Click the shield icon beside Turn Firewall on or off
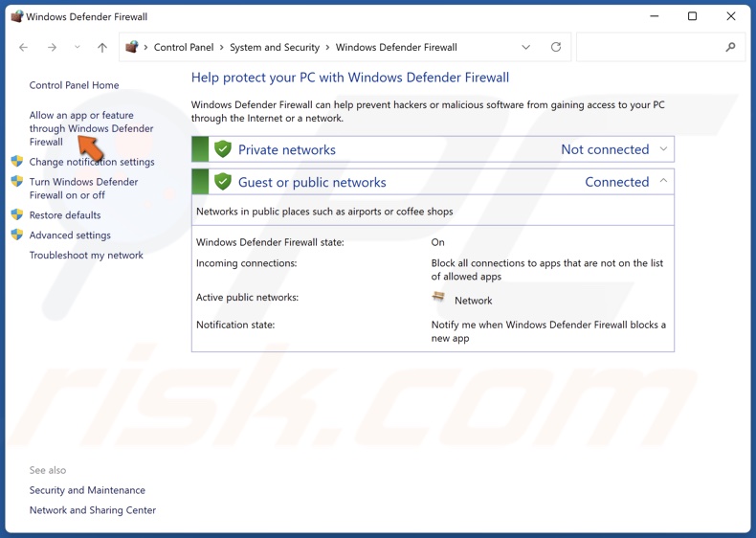Viewport: 756px width, 538px height. 17,182
